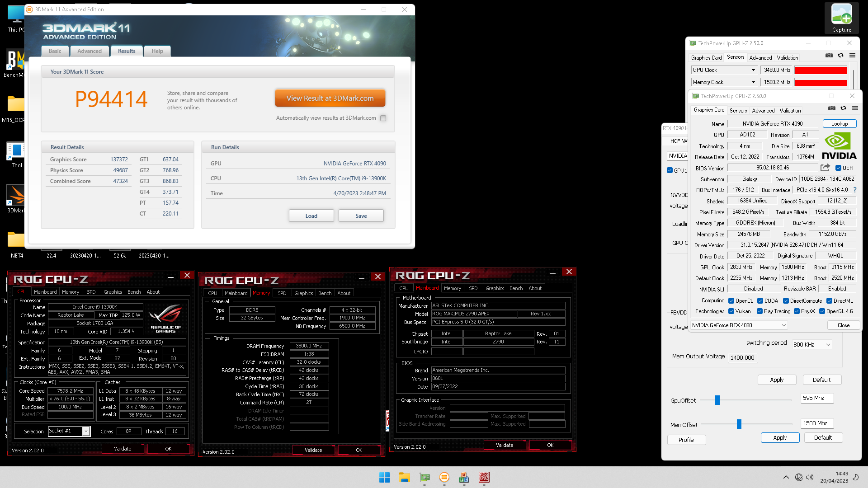The image size is (868, 488).
Task: Click the screenshot camera icon in front GPU-Z
Action: click(x=831, y=108)
